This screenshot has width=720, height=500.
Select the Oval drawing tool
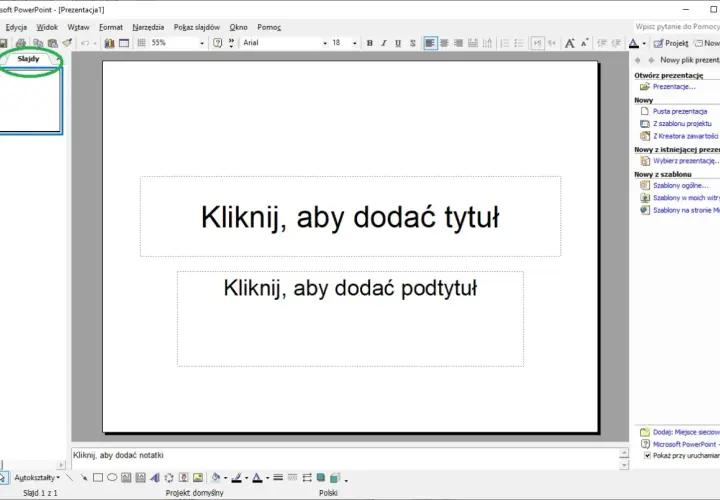click(x=112, y=478)
